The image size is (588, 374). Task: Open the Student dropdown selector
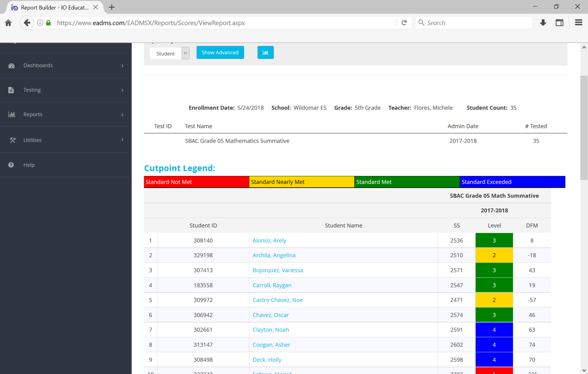tap(169, 53)
